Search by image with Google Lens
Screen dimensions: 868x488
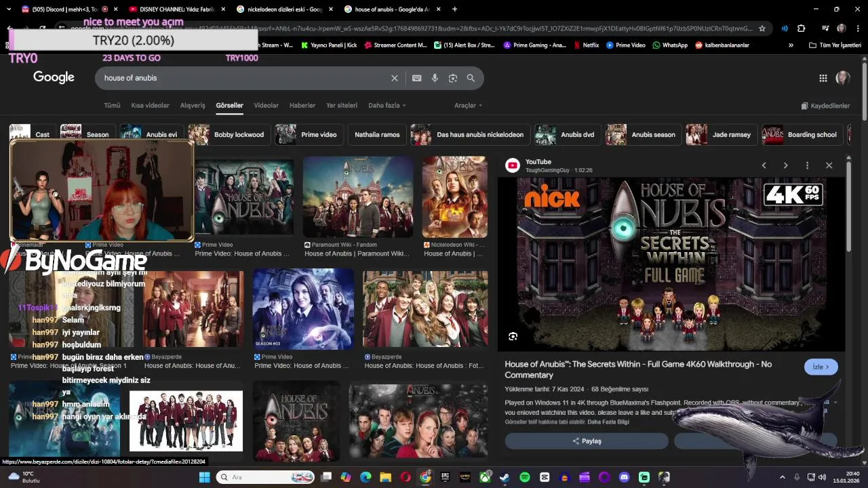453,78
